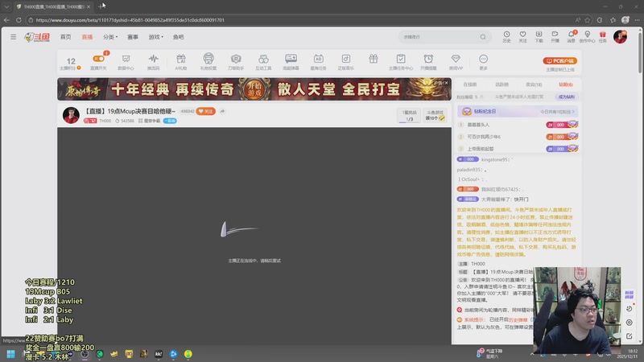
Task: Open the 房间VIP diamond tool
Action: click(456, 62)
